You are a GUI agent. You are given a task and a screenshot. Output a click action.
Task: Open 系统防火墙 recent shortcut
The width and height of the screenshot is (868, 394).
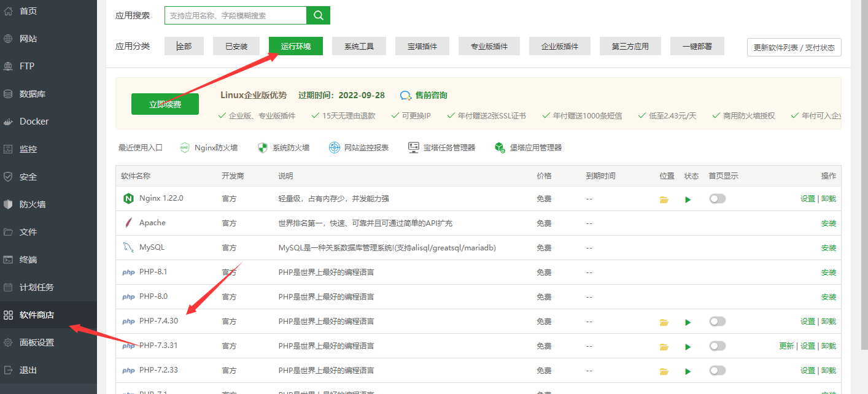coord(283,147)
